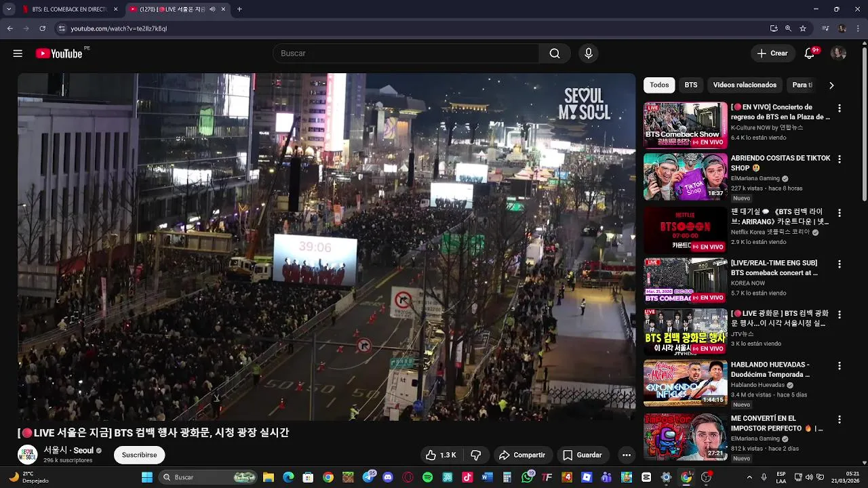This screenshot has height=488, width=868.
Task: Bookmark this page with the star
Action: click(x=803, y=28)
